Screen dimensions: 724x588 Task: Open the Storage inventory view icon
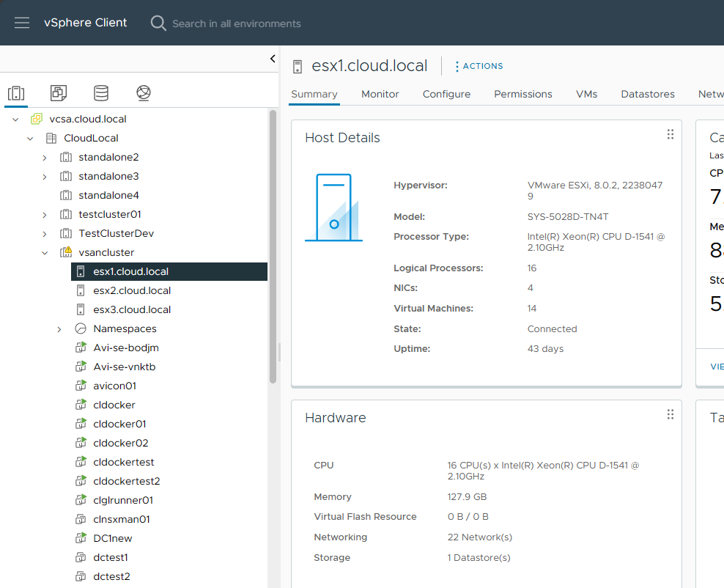click(x=101, y=93)
